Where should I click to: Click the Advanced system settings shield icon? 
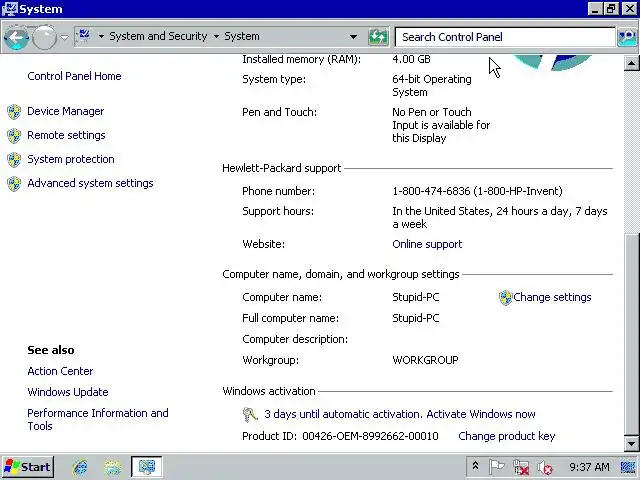[14, 184]
